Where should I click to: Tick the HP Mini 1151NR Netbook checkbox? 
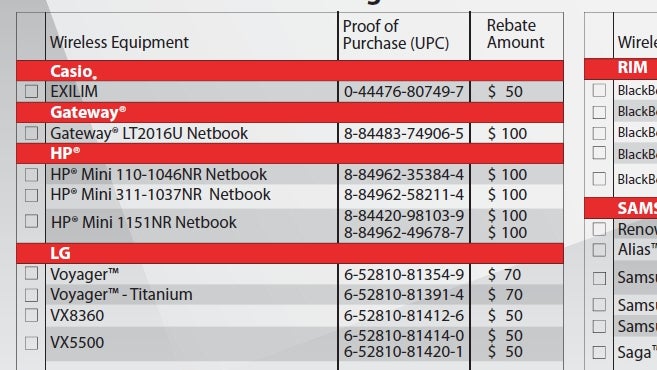31,221
